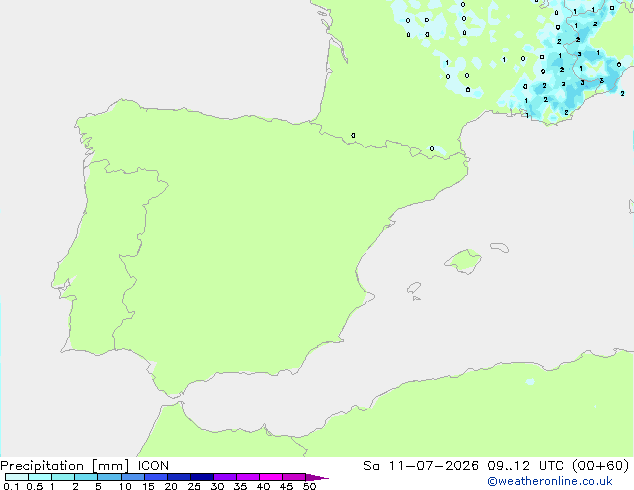
Task: Click the '09..12 UTC' time range text
Action: tap(525, 466)
